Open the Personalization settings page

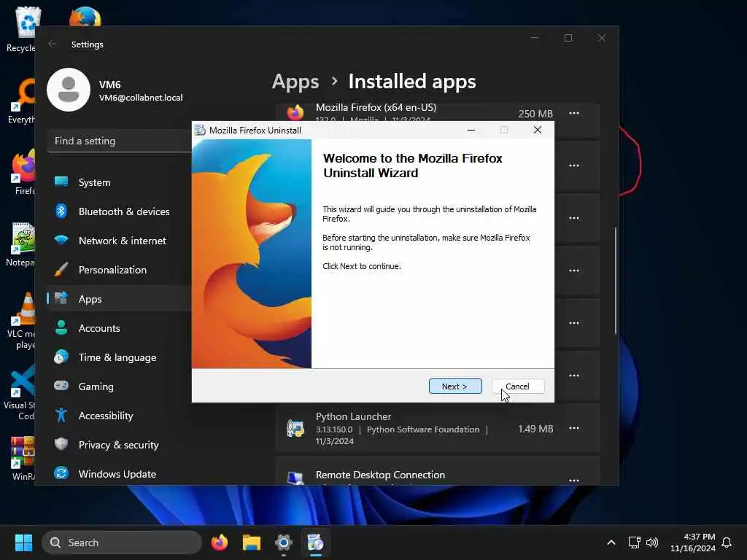click(x=119, y=270)
